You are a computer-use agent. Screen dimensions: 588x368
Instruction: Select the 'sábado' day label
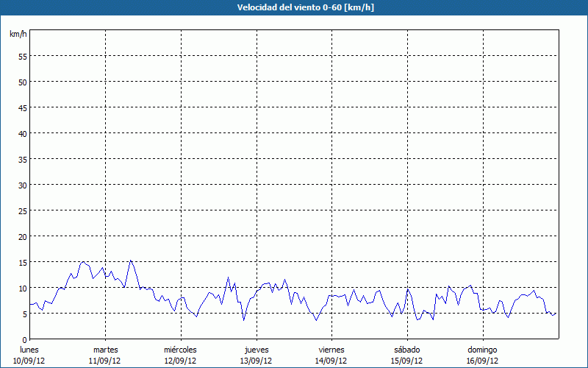(406, 350)
